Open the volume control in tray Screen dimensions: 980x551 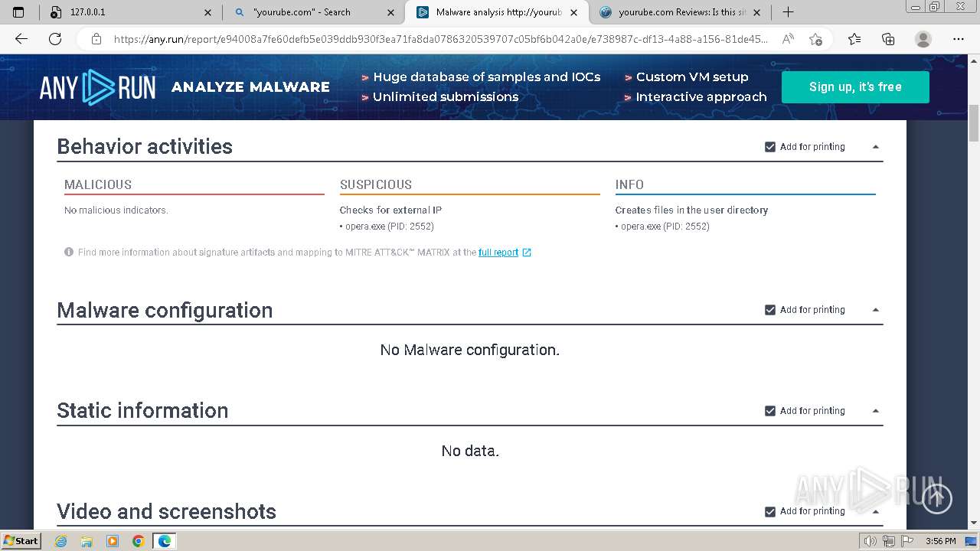click(871, 541)
